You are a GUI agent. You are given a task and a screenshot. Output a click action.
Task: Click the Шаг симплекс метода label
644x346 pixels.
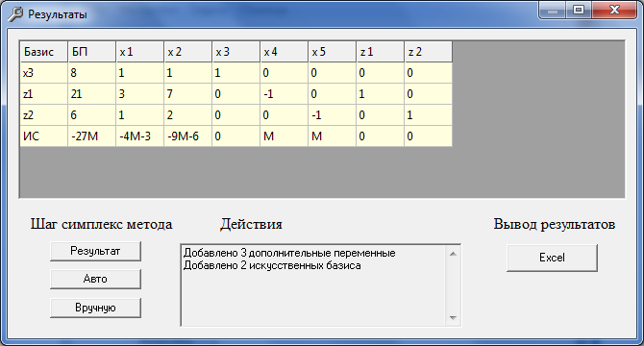102,224
